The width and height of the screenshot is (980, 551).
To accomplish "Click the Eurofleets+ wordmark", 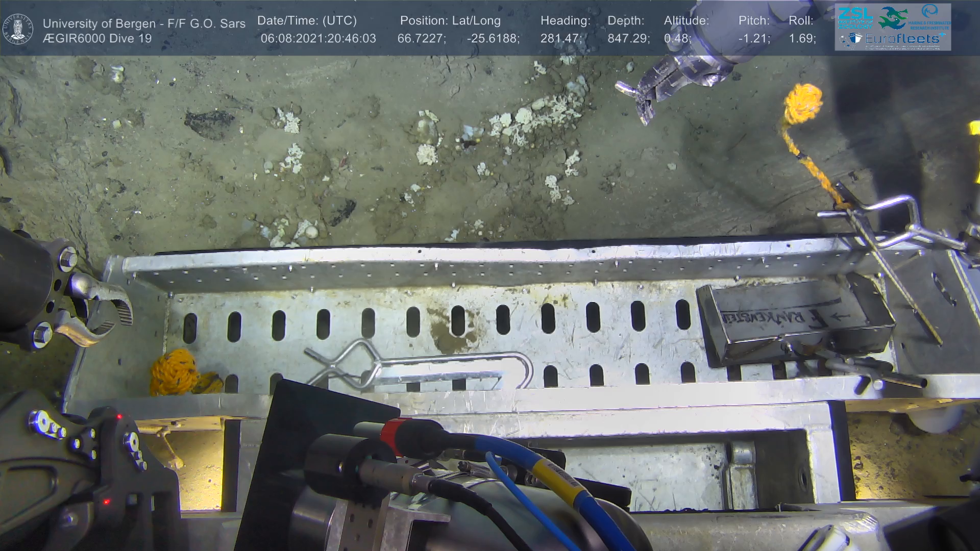I will click(x=902, y=39).
